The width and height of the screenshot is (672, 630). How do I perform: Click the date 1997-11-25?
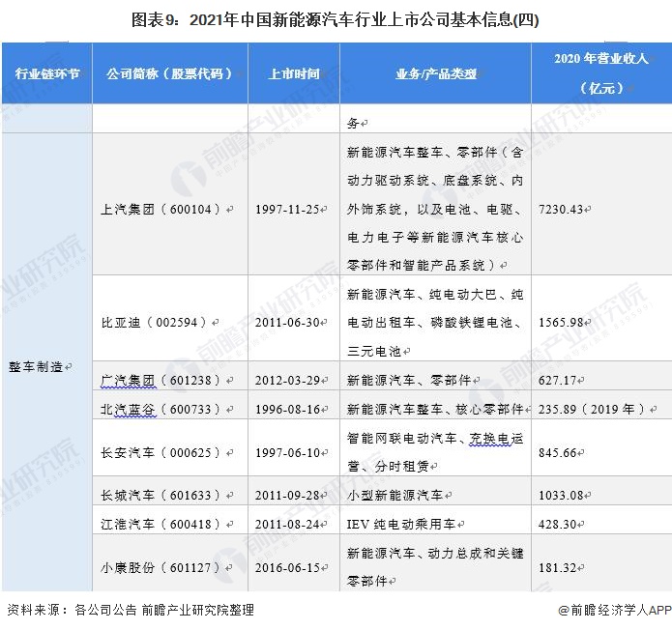[x=289, y=209]
